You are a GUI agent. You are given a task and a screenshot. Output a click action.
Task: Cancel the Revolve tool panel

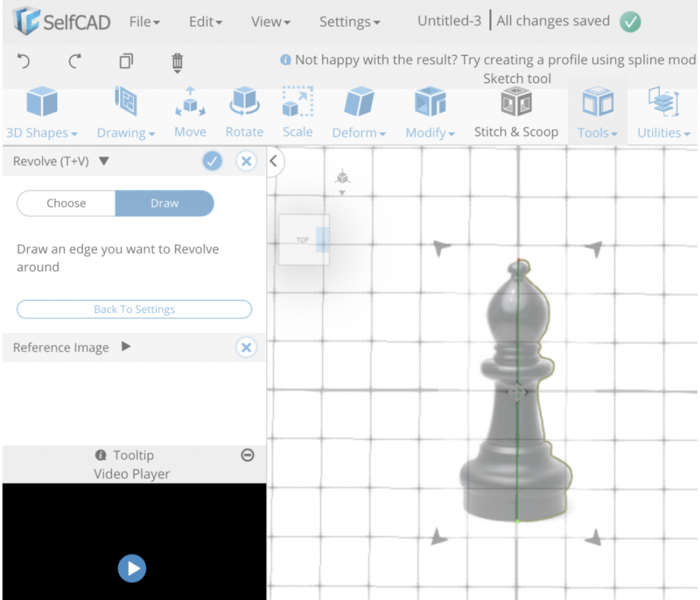pyautogui.click(x=246, y=161)
